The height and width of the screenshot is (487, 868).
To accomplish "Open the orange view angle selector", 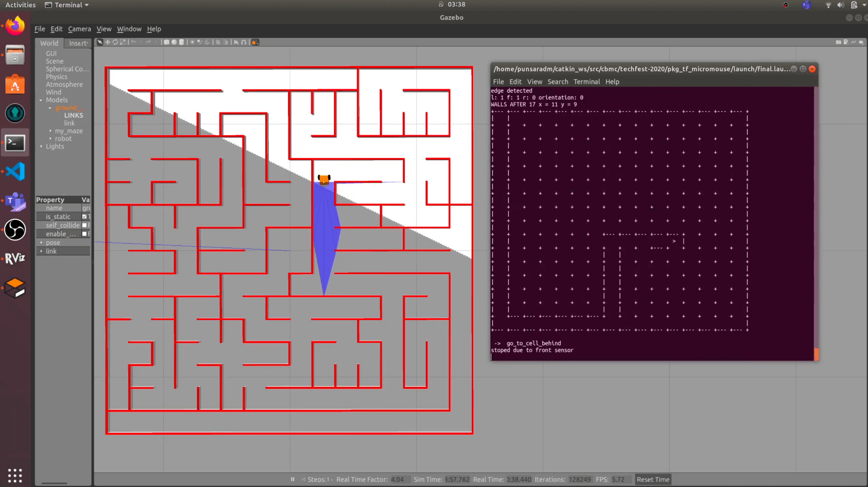I will (x=255, y=42).
